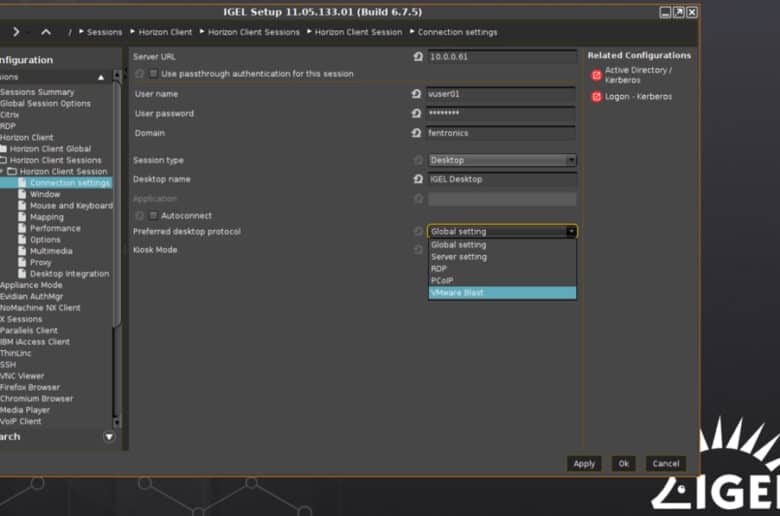The width and height of the screenshot is (780, 516).
Task: Select the Performance page
Action: pos(49,228)
